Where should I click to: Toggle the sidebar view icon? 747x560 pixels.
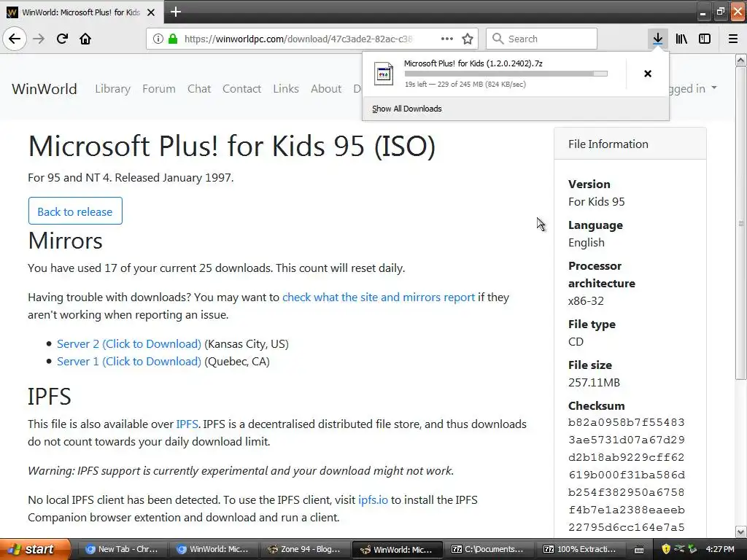[x=705, y=39]
